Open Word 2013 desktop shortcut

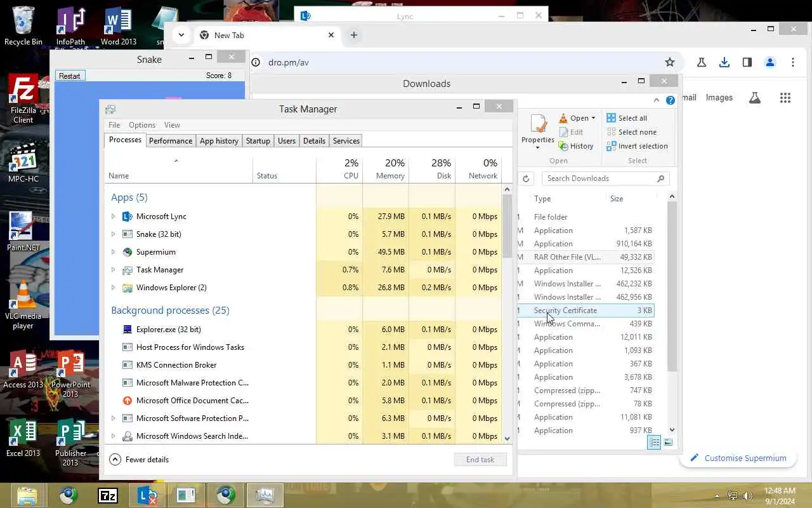click(118, 25)
